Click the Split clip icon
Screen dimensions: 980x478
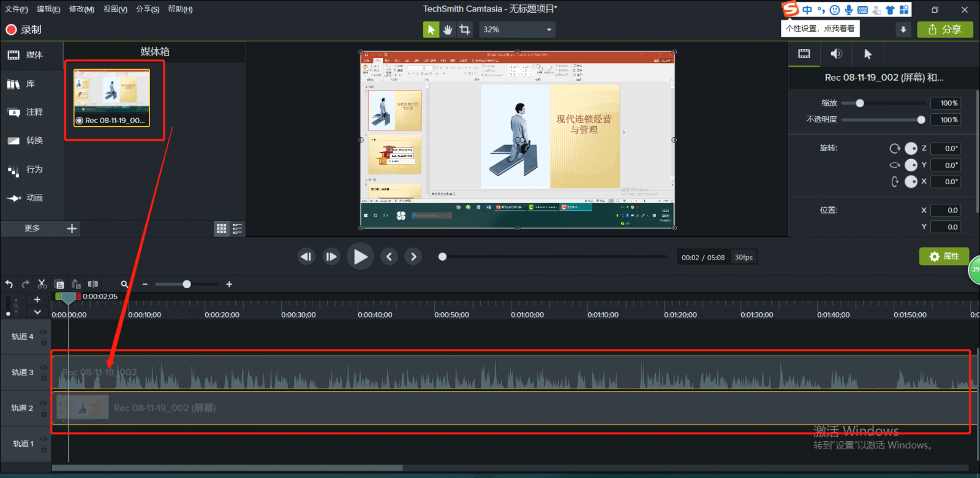pyautogui.click(x=93, y=284)
